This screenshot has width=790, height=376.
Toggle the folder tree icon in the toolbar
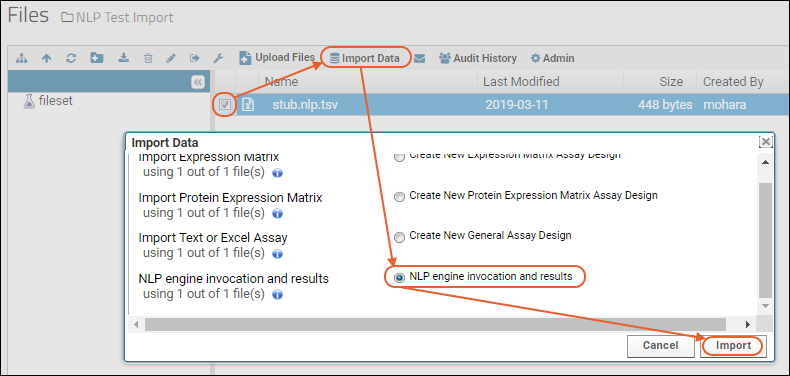[21, 58]
